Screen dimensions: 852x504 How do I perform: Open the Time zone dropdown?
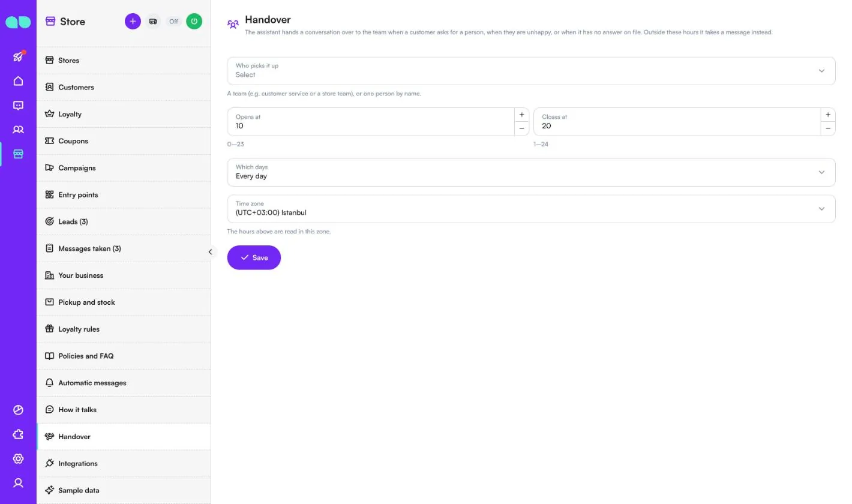[x=531, y=209]
